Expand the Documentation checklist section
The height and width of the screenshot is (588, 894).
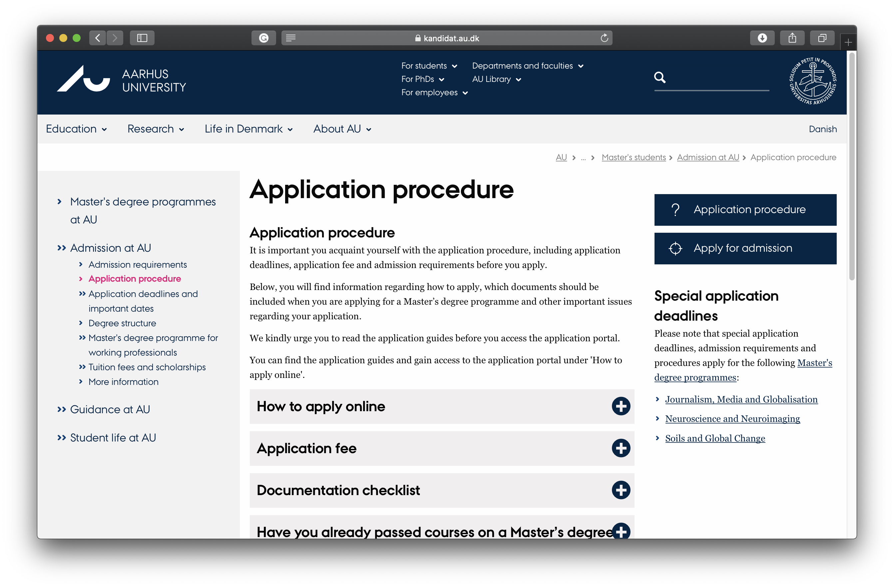click(621, 490)
